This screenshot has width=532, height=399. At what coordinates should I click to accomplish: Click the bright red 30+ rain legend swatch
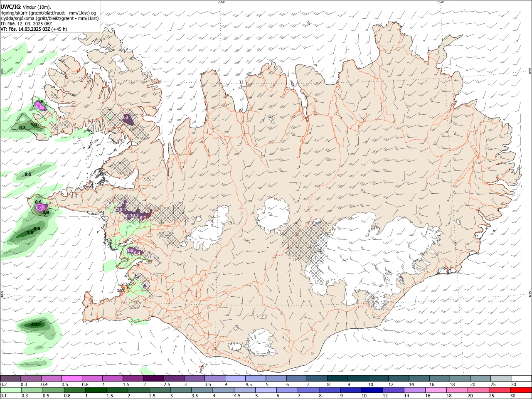pos(521,390)
